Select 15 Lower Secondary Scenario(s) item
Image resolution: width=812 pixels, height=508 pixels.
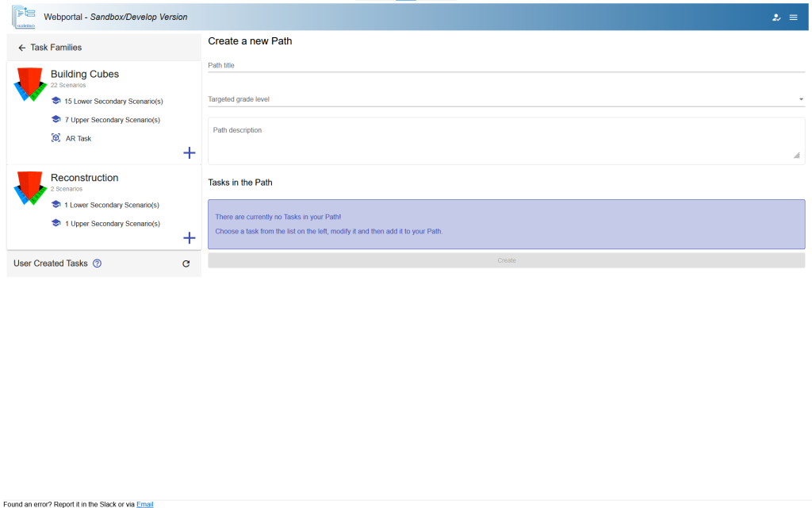113,102
